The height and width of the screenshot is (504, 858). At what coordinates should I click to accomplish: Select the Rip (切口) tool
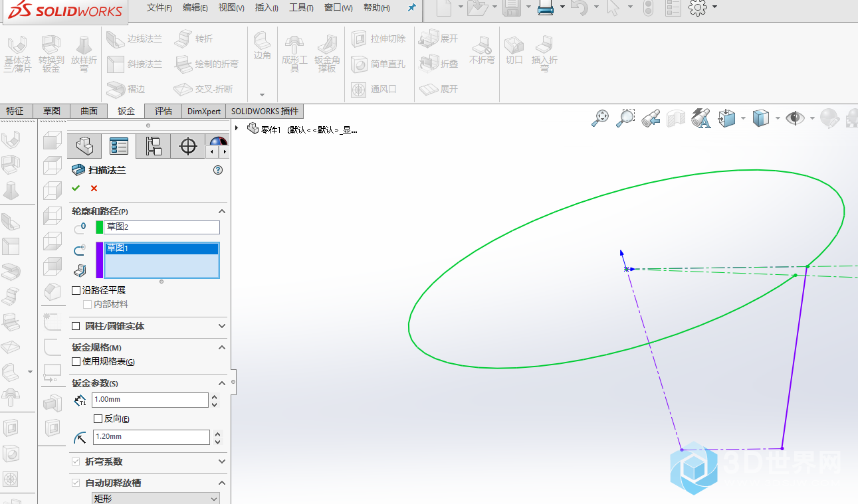514,50
